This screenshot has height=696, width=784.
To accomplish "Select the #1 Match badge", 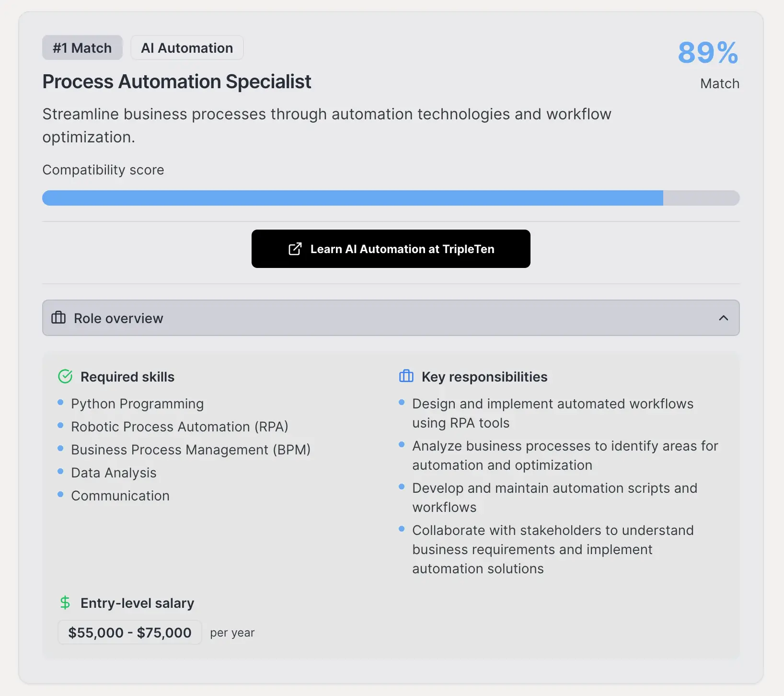I will click(x=82, y=48).
